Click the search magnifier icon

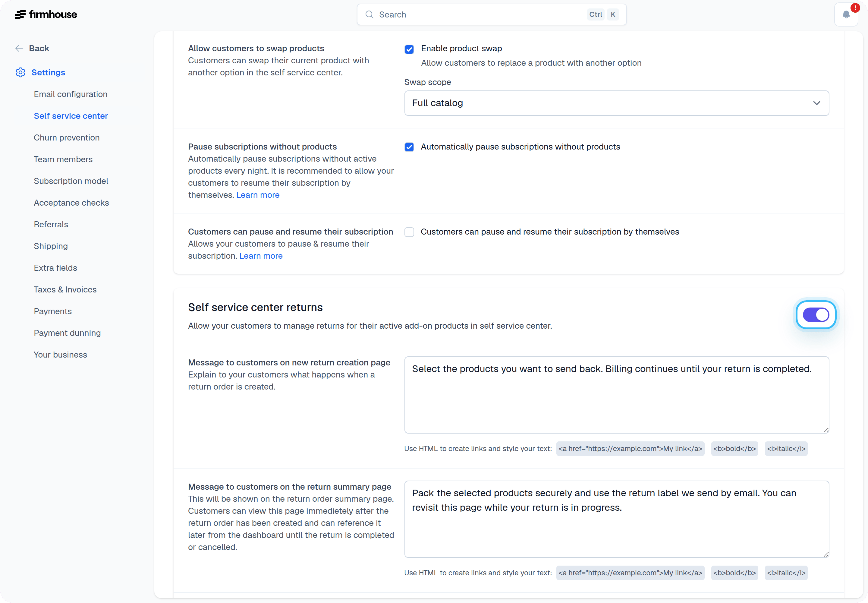[x=370, y=14]
